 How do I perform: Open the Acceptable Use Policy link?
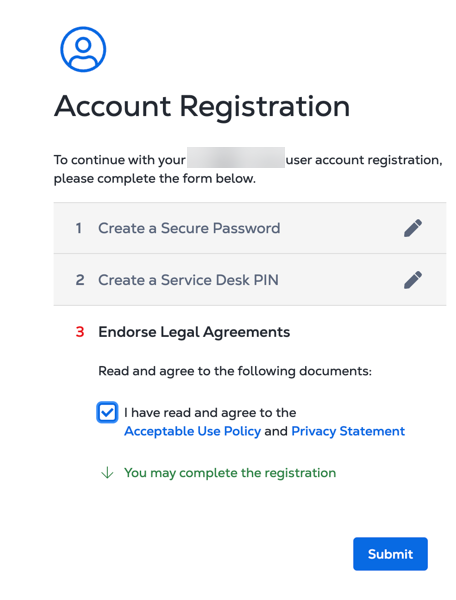tap(192, 431)
